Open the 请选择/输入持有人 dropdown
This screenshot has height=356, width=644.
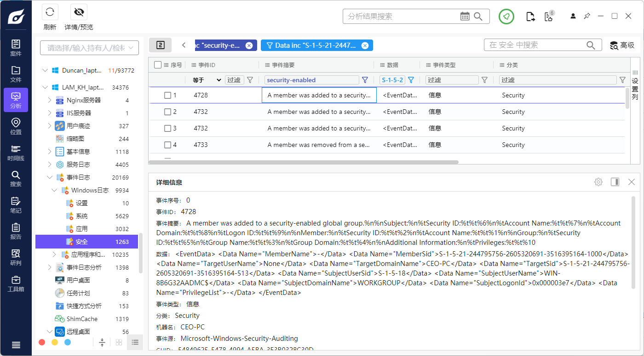pos(90,48)
